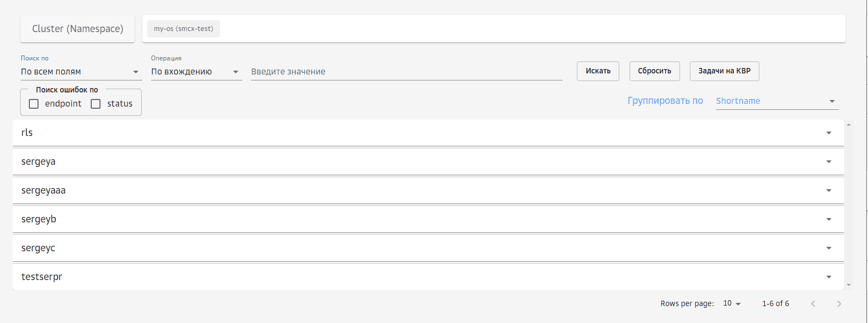
Task: Click the 'Сбросить' reset button
Action: 655,71
